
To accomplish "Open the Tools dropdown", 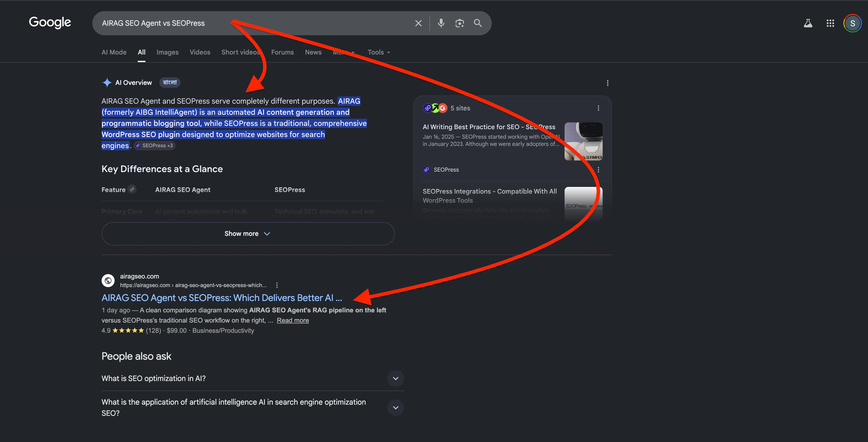I will click(x=379, y=52).
